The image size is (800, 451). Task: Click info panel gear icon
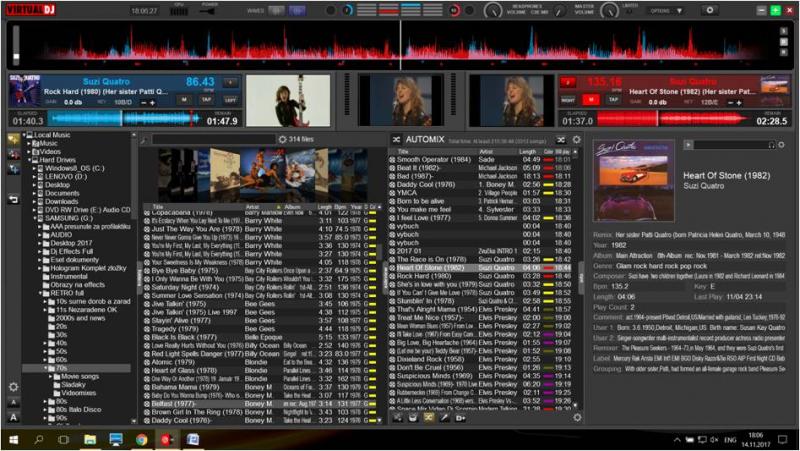tap(781, 145)
